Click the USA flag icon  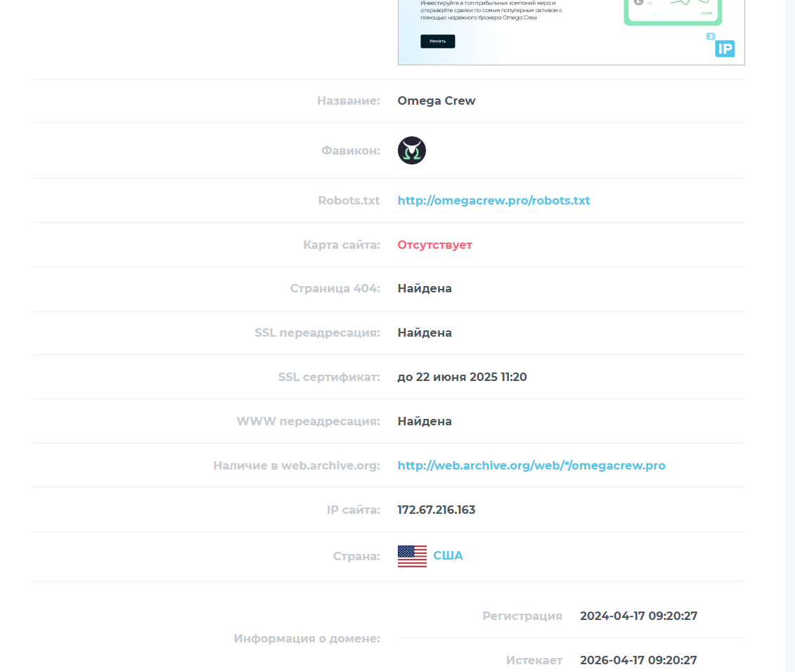click(412, 556)
